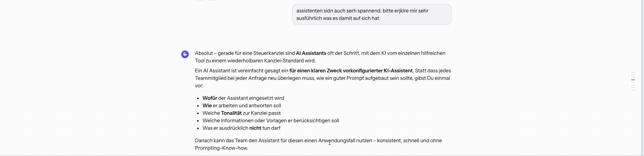Go to marker just below the highlighted one
This screenshot has width=644, height=156.
[633, 82]
